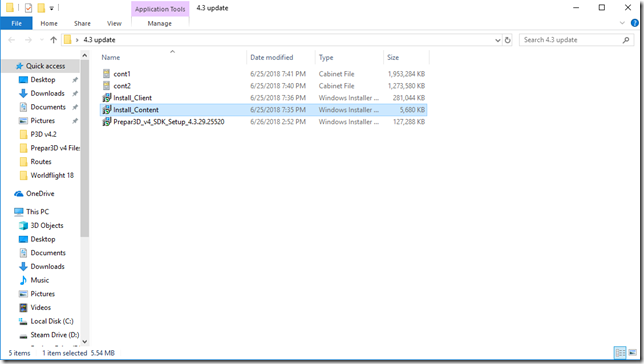Open the Worldflight 18 folder
The image size is (644, 364).
tap(52, 175)
